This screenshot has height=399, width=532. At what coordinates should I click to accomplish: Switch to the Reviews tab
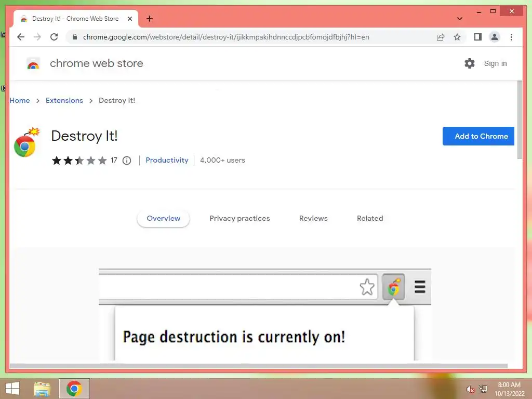pyautogui.click(x=313, y=218)
